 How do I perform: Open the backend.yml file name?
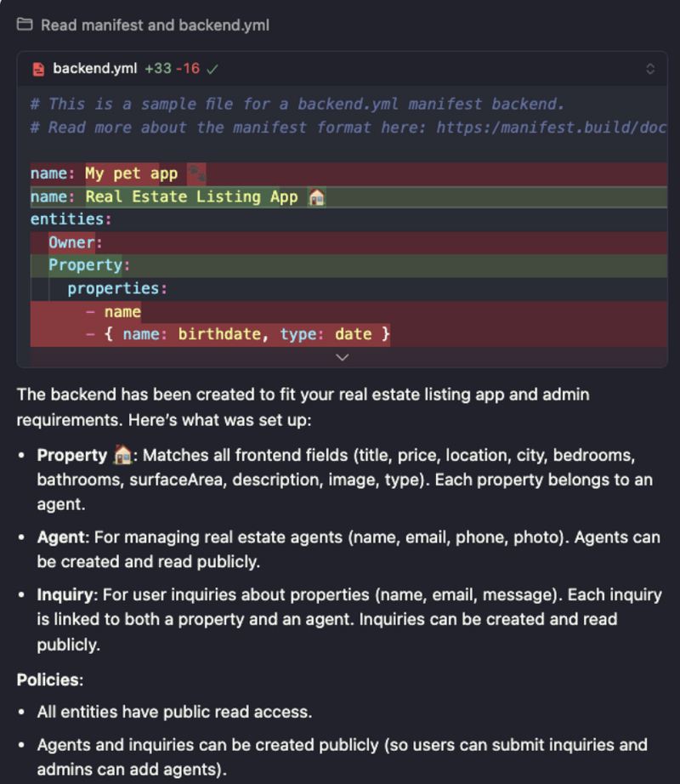(95, 69)
